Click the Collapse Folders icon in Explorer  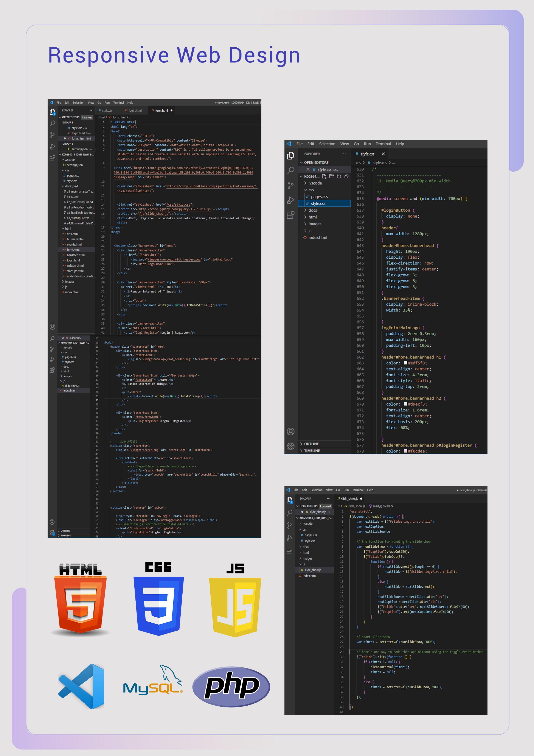[x=346, y=177]
